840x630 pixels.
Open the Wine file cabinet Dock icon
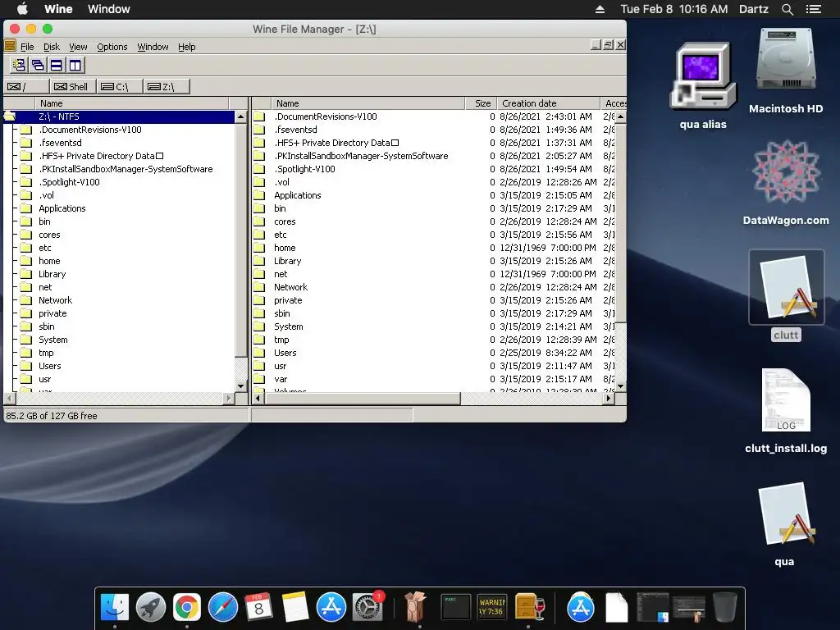point(529,607)
